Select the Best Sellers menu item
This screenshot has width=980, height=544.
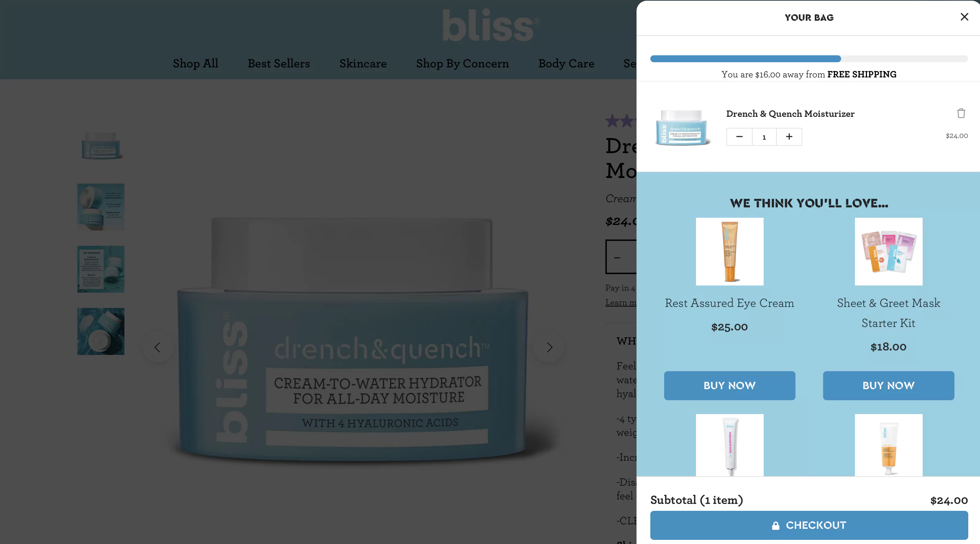tap(279, 64)
